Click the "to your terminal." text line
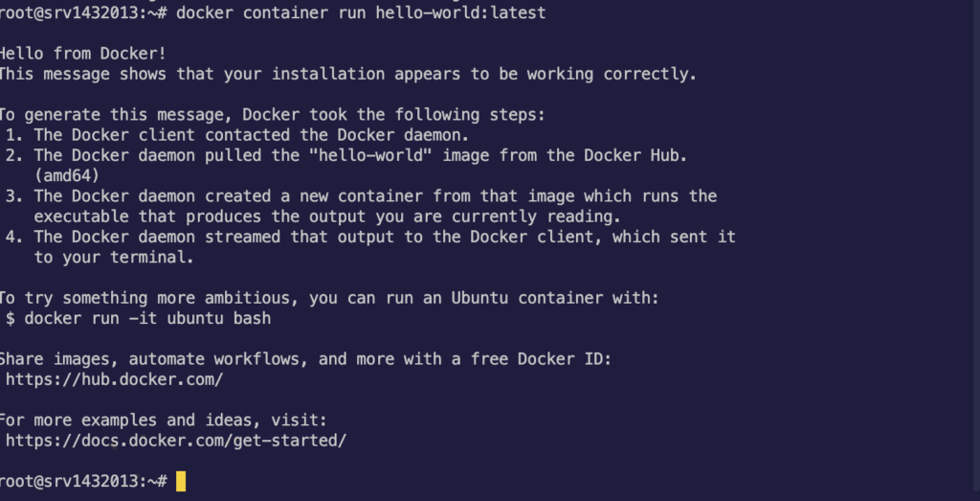Viewport: 980px width, 501px height. pos(114,257)
